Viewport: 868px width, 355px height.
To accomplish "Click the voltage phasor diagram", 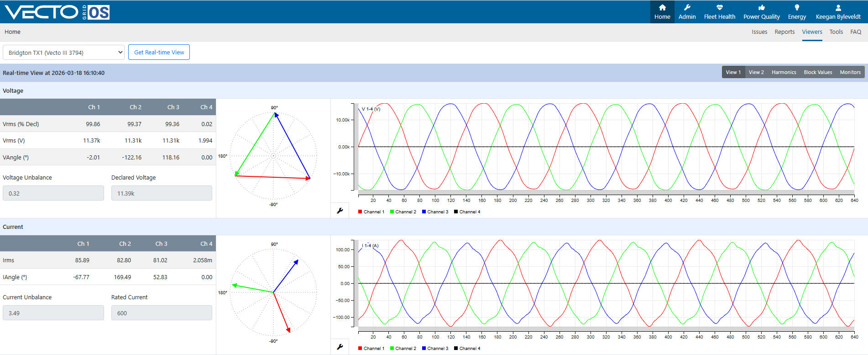I will 273,156.
